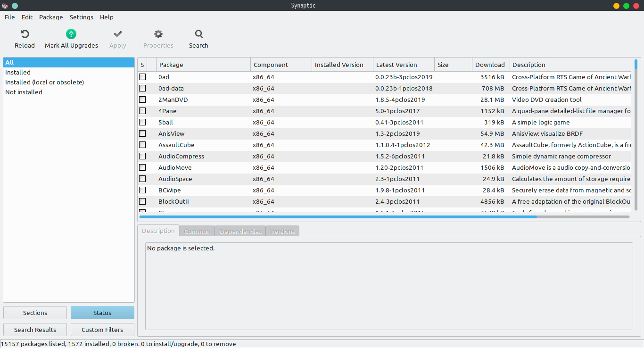Select the AudioCompress package name
This screenshot has height=348, width=644.
(181, 156)
